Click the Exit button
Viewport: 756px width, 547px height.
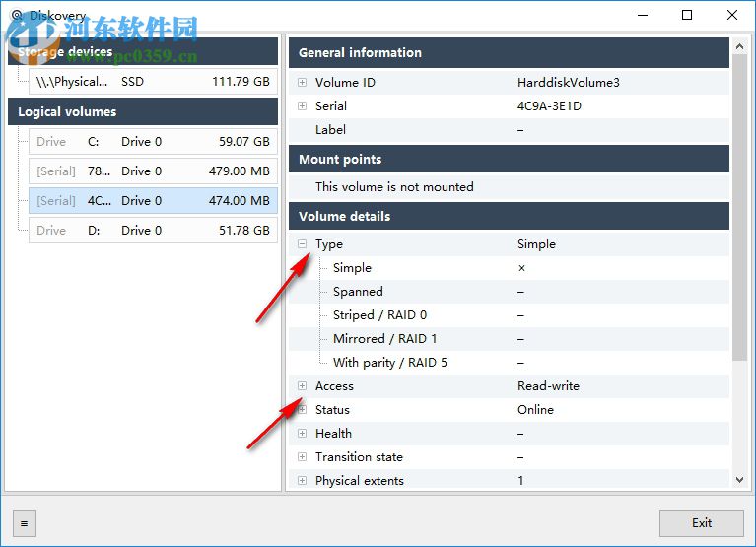tap(701, 523)
